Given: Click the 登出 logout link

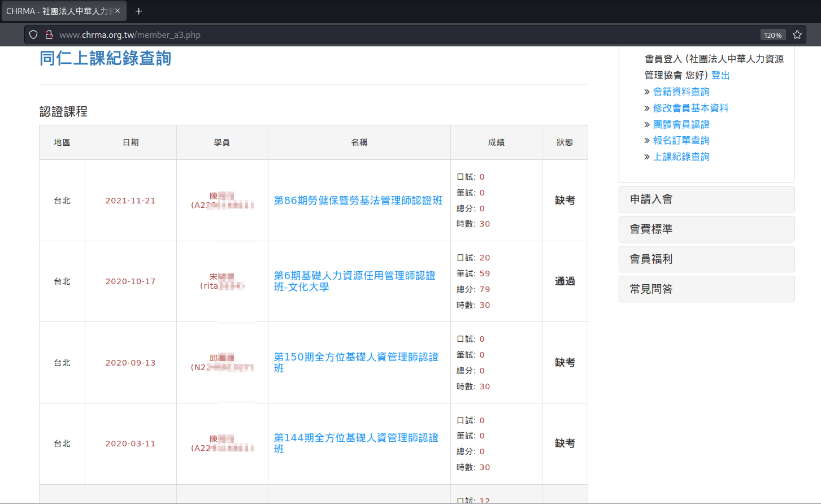Looking at the screenshot, I should 720,75.
